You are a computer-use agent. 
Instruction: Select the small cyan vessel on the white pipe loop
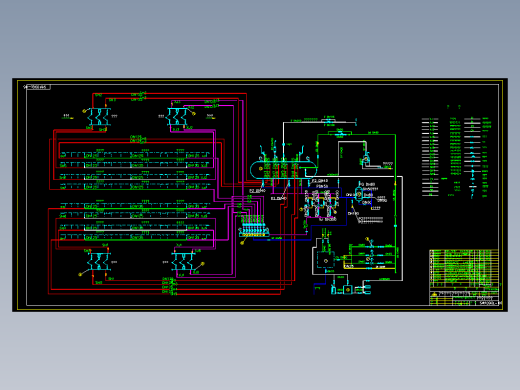point(366,159)
